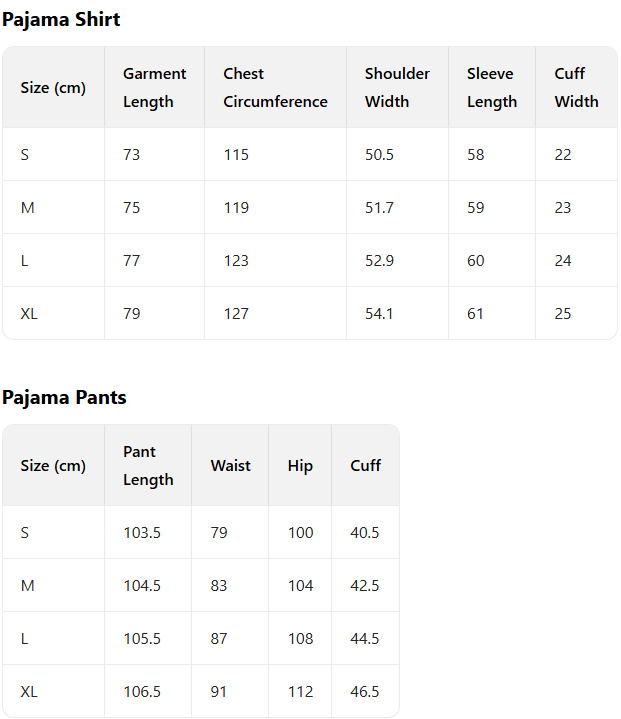Click the Sleeve Length column header

[x=491, y=87]
